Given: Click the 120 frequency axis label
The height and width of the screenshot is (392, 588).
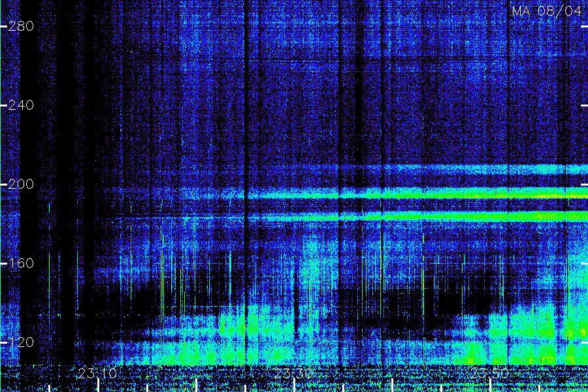Looking at the screenshot, I should (21, 342).
